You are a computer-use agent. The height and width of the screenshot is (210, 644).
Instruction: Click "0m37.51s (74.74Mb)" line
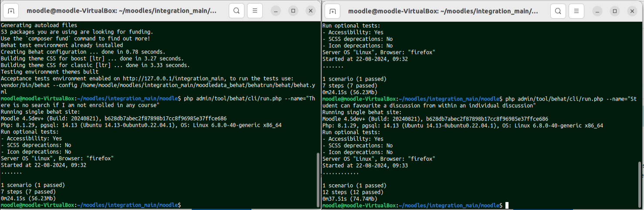(350, 199)
